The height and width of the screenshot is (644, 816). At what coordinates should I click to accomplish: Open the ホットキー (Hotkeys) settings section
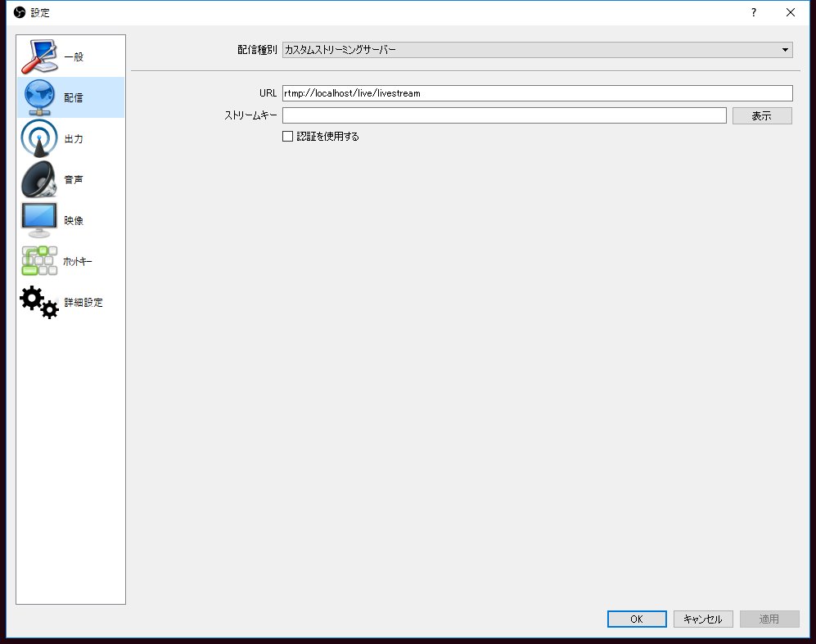[70, 260]
